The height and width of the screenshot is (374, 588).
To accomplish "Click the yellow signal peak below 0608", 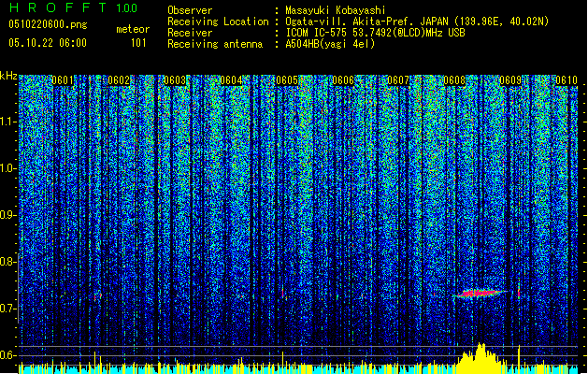I will [x=480, y=356].
